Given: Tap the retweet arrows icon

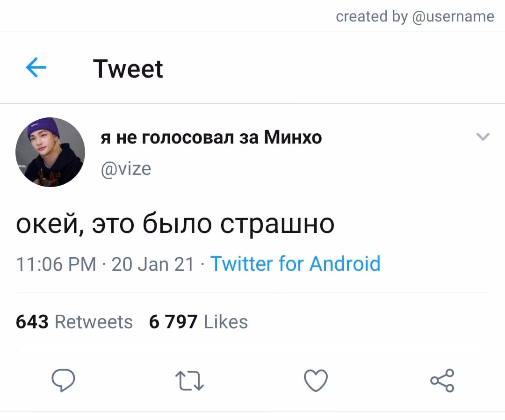Looking at the screenshot, I should [x=189, y=381].
